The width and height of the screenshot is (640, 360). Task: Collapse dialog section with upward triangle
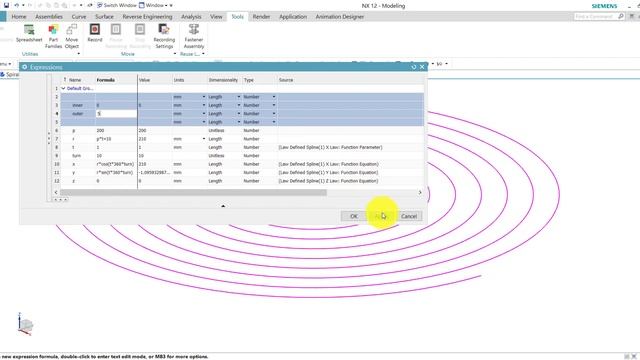tap(223, 206)
